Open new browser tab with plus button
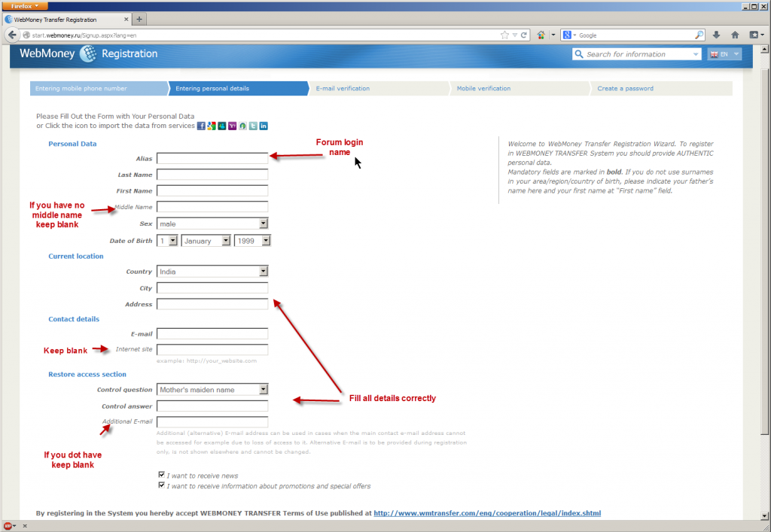The image size is (771, 532). [139, 19]
